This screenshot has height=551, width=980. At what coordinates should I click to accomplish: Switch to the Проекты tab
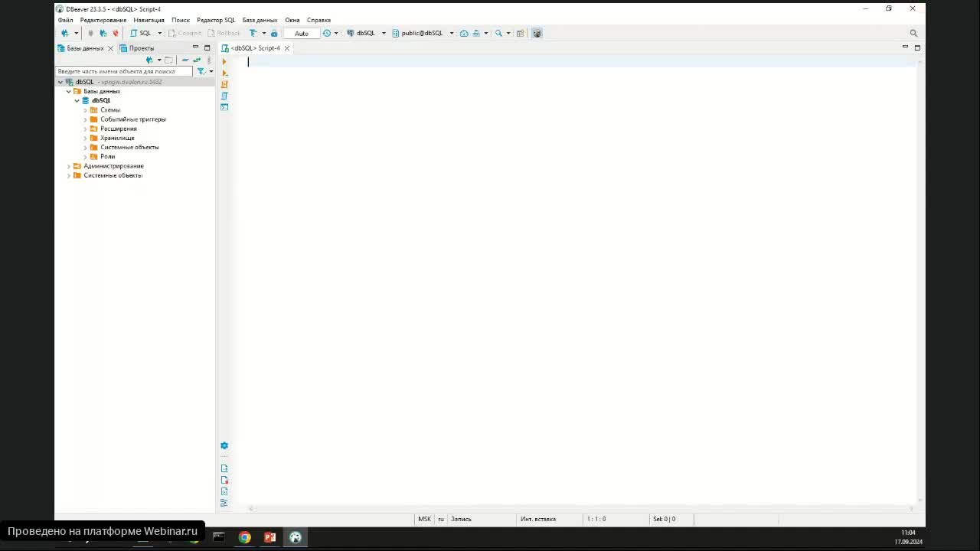pos(137,48)
